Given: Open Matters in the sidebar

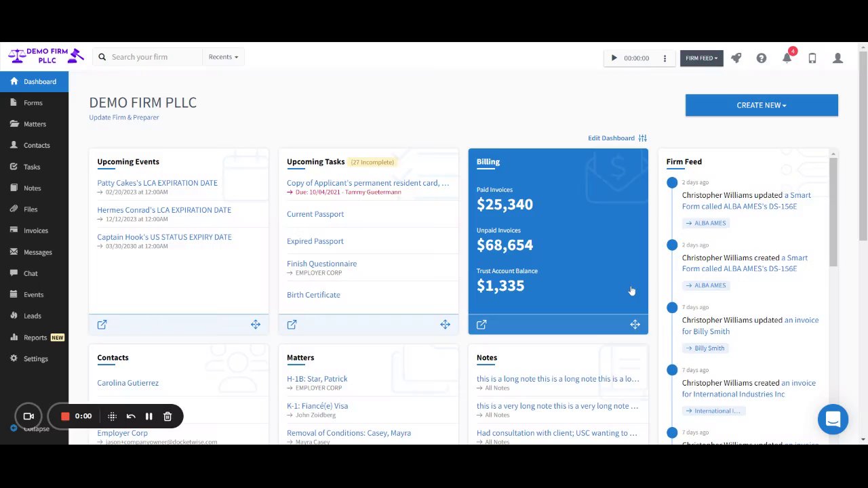Looking at the screenshot, I should click(34, 124).
